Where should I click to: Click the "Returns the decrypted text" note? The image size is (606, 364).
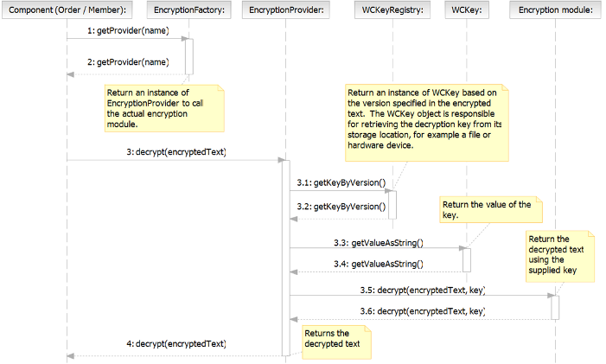[x=335, y=339]
